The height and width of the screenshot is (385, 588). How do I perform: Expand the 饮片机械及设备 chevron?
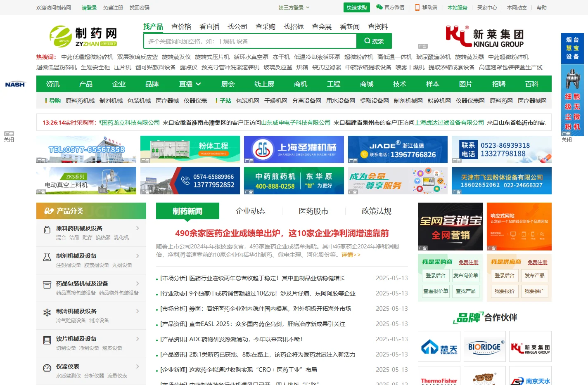(138, 339)
